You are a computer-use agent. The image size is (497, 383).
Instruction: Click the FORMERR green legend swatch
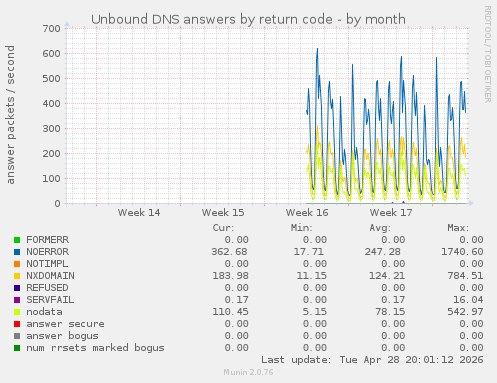pos(17,240)
